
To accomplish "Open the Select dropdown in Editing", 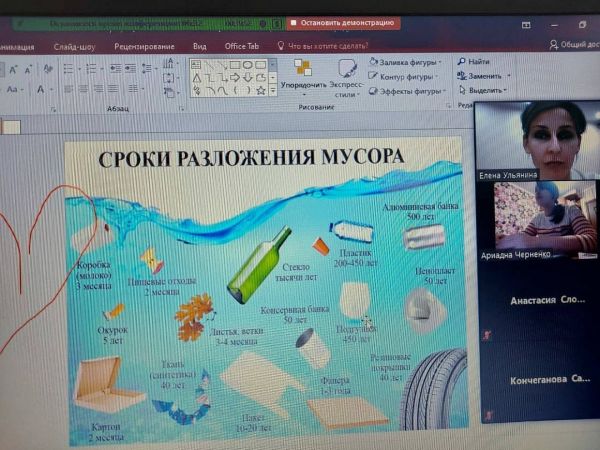I will click(484, 90).
